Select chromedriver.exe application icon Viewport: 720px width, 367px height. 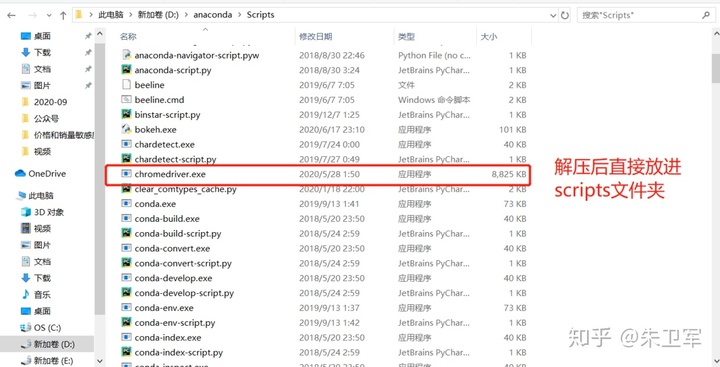pyautogui.click(x=126, y=174)
